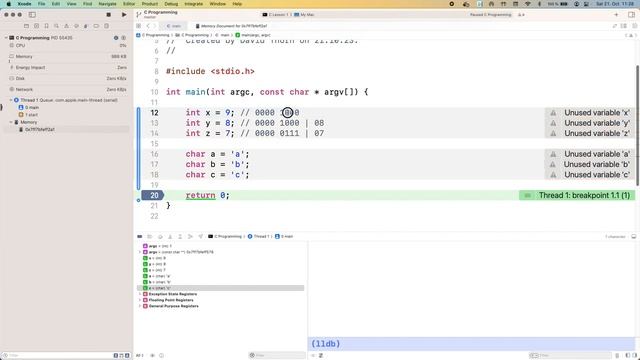Image resolution: width=640 pixels, height=360 pixels.
Task: Click Thread 1 breakpoint 1.1 annotation
Action: pos(577,195)
